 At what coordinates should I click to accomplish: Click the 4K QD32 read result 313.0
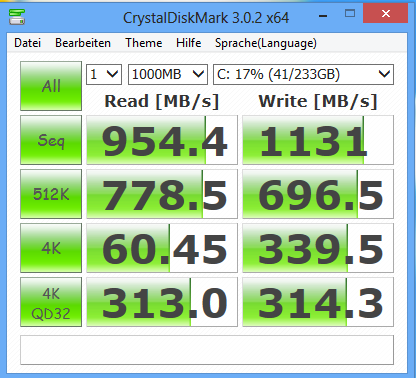click(x=162, y=302)
